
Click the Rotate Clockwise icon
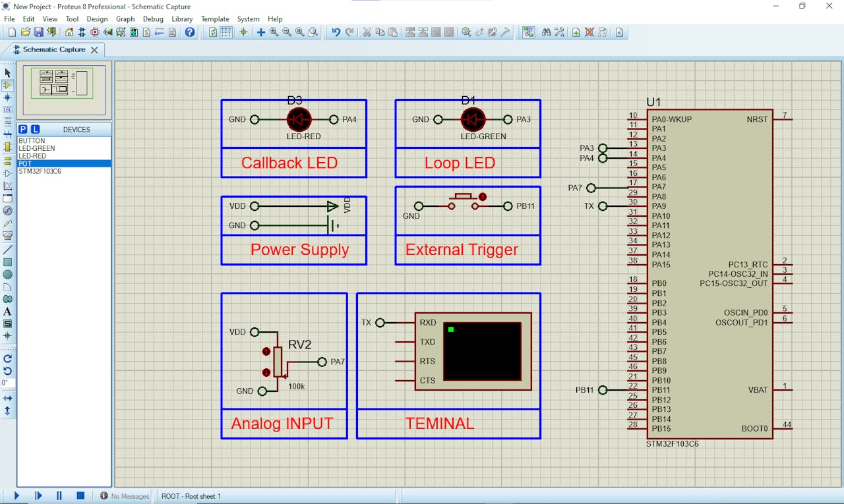point(8,359)
